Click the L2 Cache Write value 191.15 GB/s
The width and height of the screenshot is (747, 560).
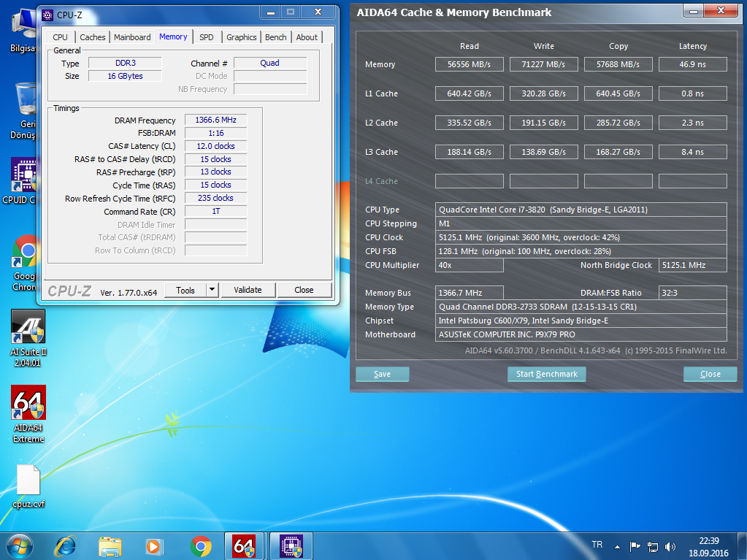(x=543, y=123)
